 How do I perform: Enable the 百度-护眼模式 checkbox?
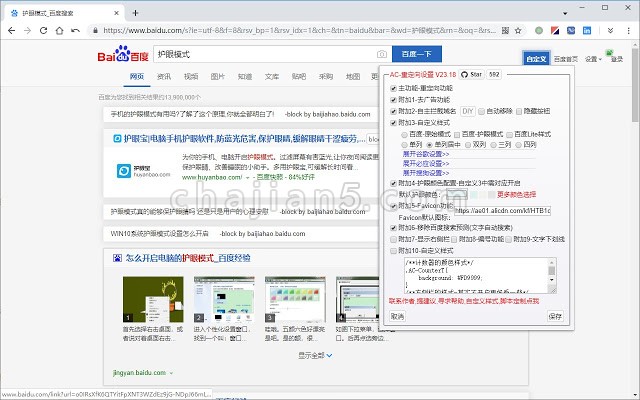tap(457, 135)
